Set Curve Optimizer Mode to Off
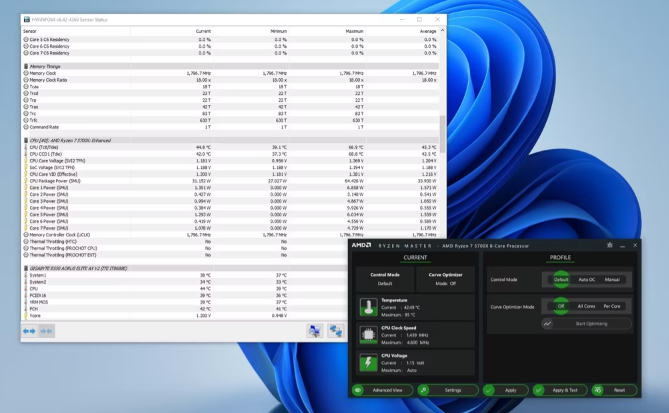669x413 pixels. 561,306
